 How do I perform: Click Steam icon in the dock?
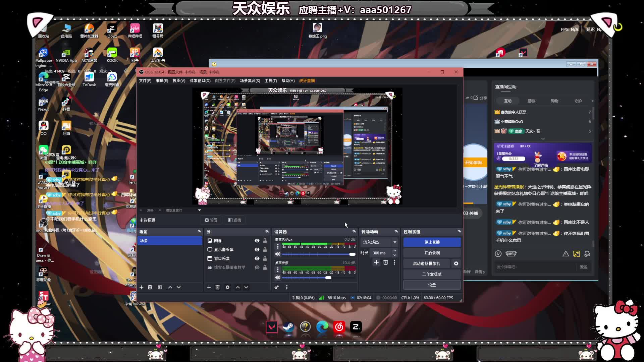click(x=288, y=327)
